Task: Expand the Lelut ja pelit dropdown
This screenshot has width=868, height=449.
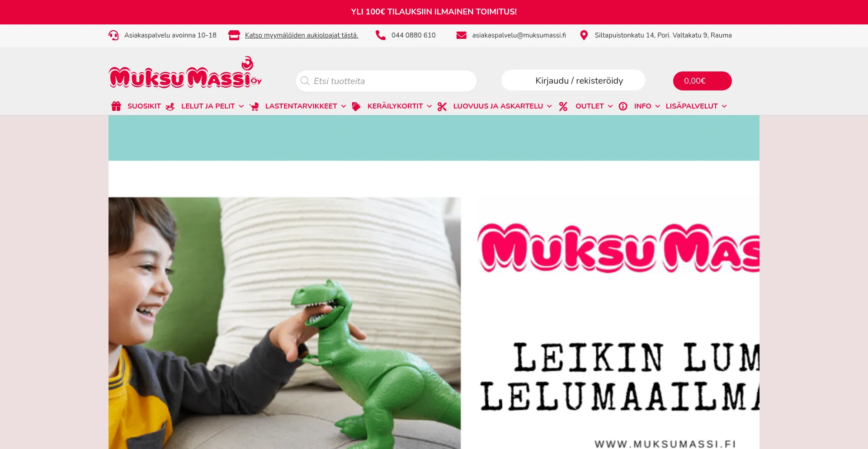Action: pyautogui.click(x=241, y=106)
